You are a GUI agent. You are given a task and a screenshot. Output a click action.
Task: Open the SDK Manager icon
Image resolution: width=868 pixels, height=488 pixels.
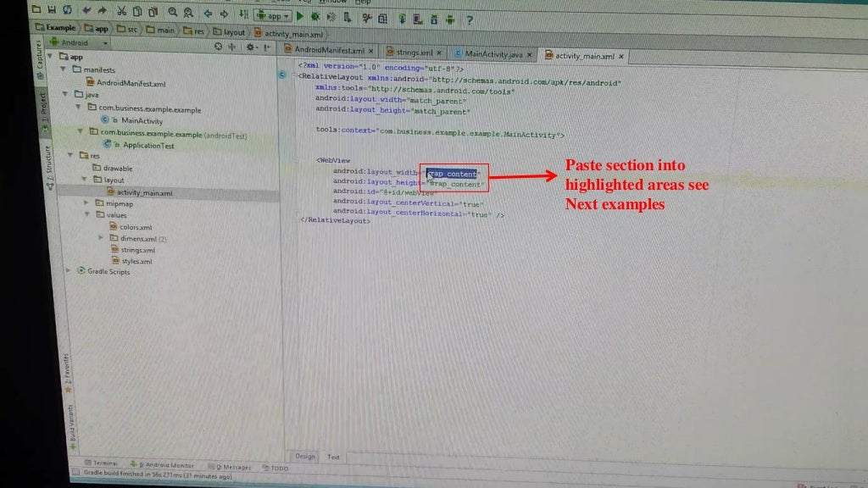click(434, 20)
